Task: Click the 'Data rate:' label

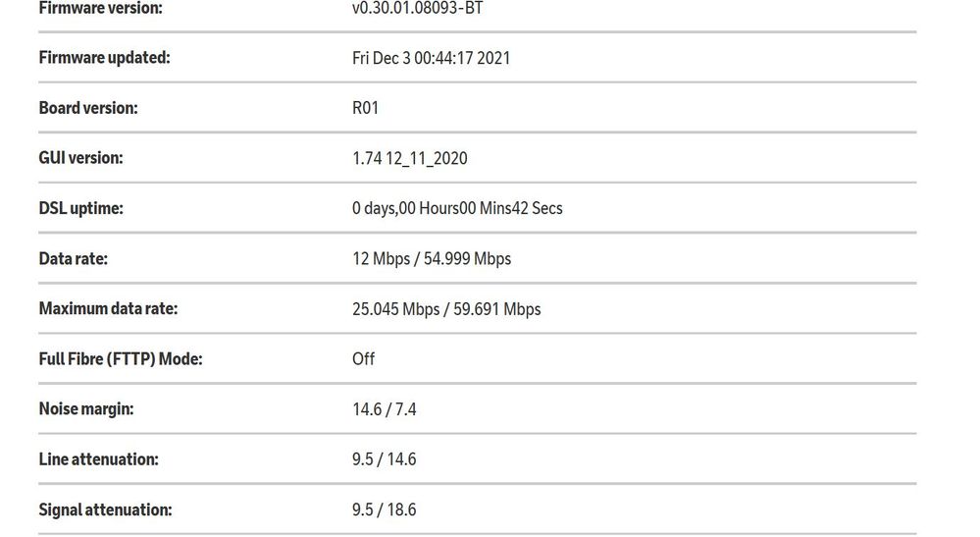Action: (73, 259)
